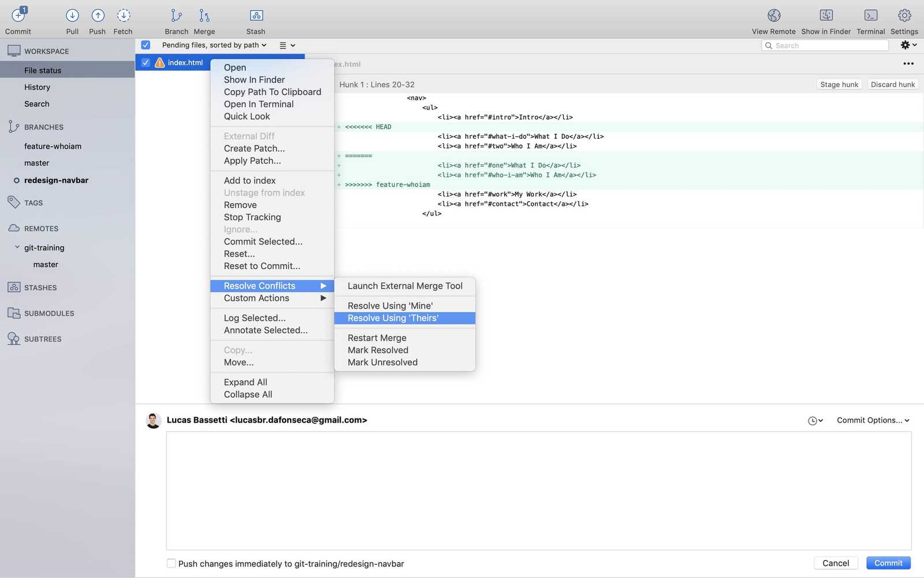
Task: Uncheck the index.html file checkbox
Action: point(146,62)
